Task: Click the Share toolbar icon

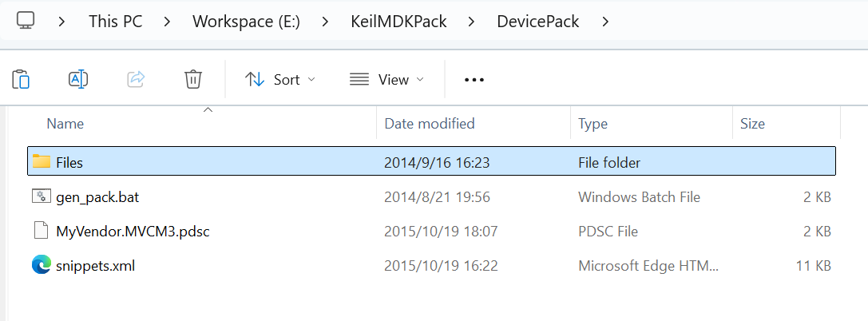Action: coord(136,79)
